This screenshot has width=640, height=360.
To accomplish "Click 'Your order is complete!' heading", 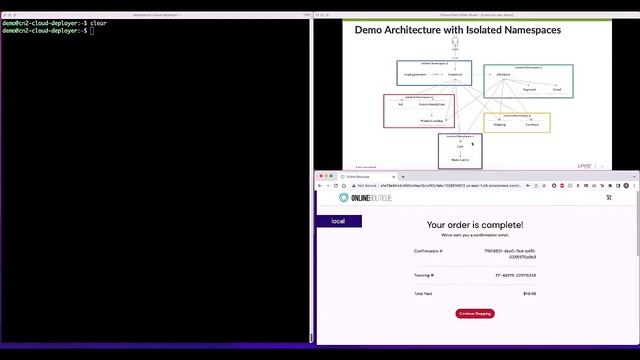I will pyautogui.click(x=475, y=225).
